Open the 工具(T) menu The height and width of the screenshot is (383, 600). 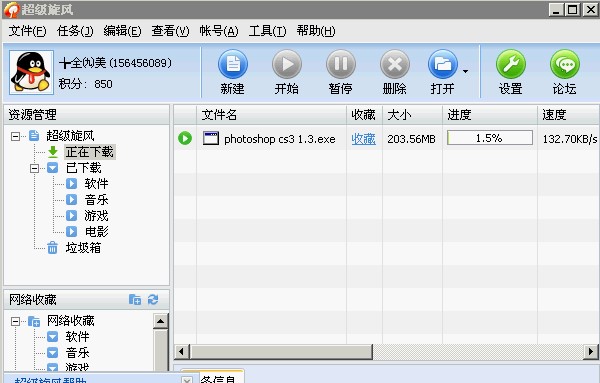[267, 31]
